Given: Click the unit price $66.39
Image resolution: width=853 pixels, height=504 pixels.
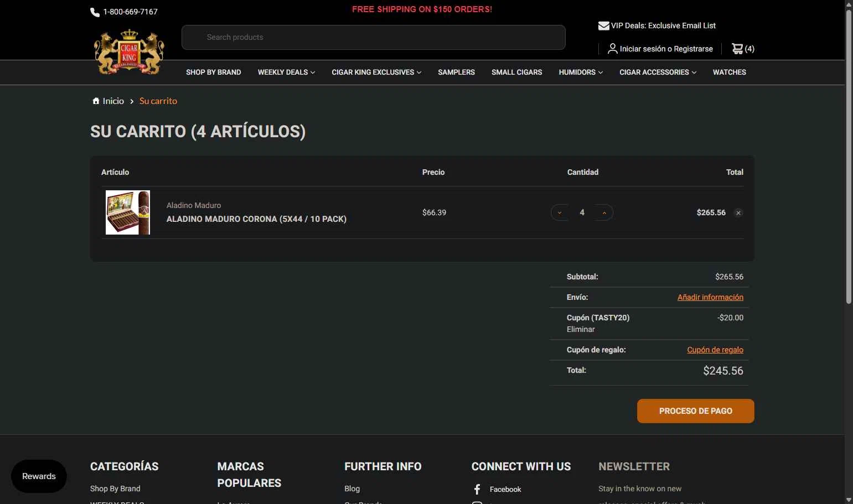Looking at the screenshot, I should (434, 212).
